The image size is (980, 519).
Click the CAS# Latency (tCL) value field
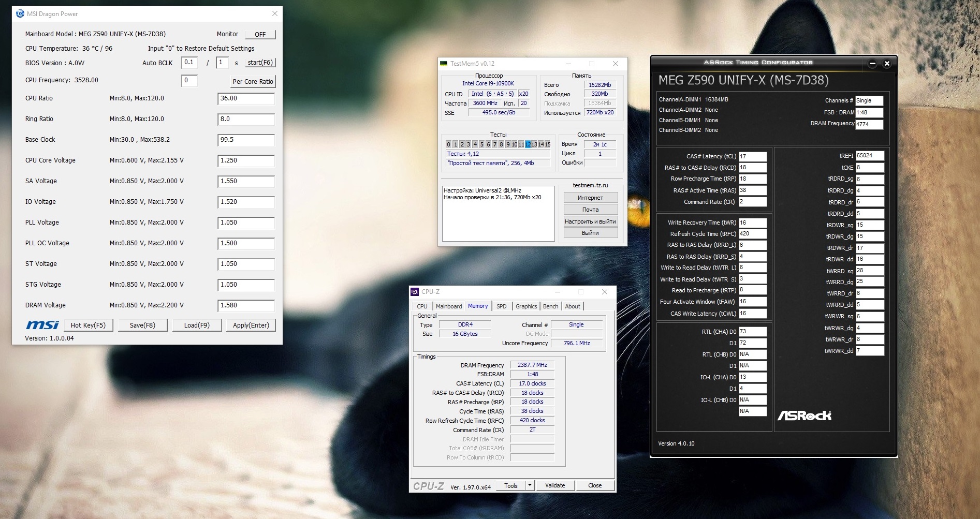[752, 156]
